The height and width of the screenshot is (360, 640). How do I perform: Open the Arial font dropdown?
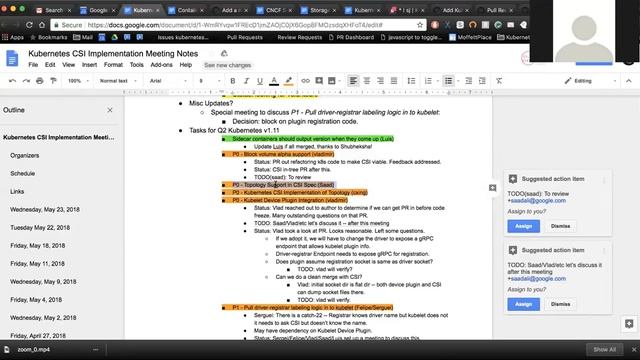[x=168, y=81]
